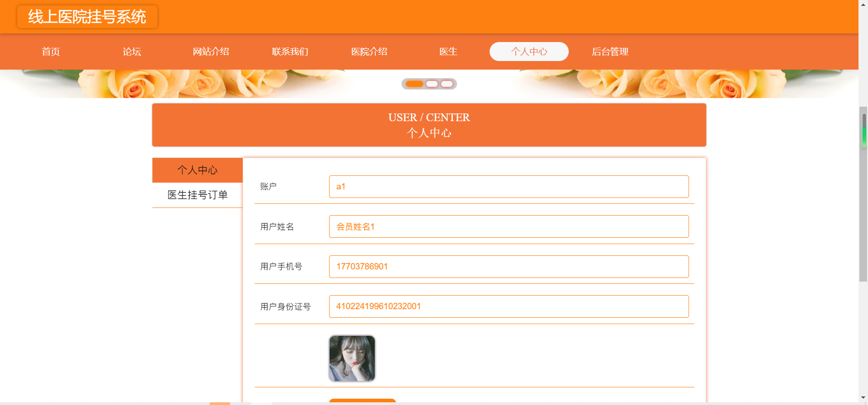Open the 医生挂号订单 sidebar tab

point(198,195)
